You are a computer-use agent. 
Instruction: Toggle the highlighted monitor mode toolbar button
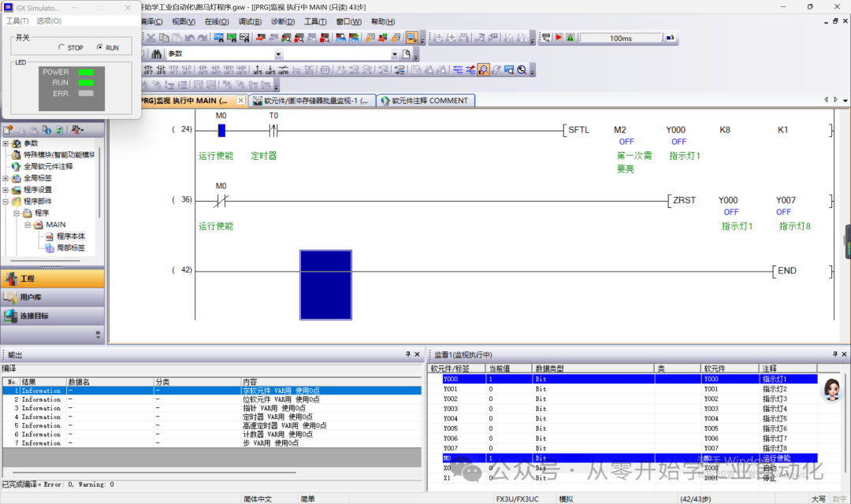[x=411, y=38]
